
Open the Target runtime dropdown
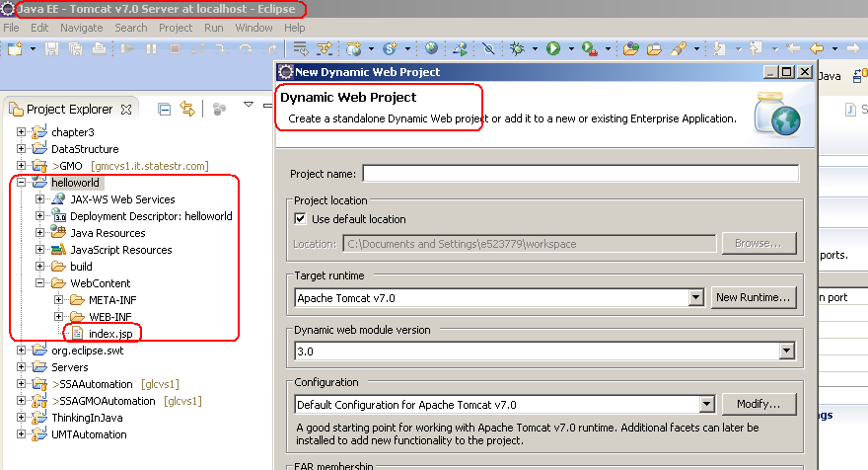pos(695,297)
